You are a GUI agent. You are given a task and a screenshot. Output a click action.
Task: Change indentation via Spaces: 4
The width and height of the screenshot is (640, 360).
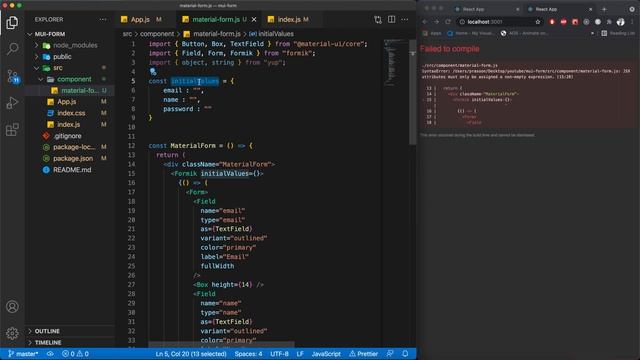(248, 354)
